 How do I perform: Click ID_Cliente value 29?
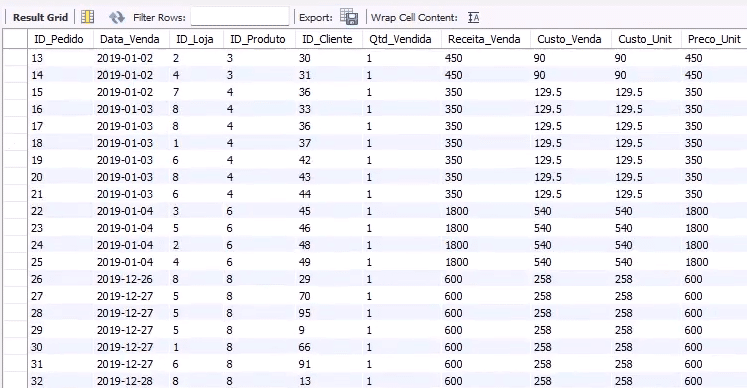click(304, 279)
